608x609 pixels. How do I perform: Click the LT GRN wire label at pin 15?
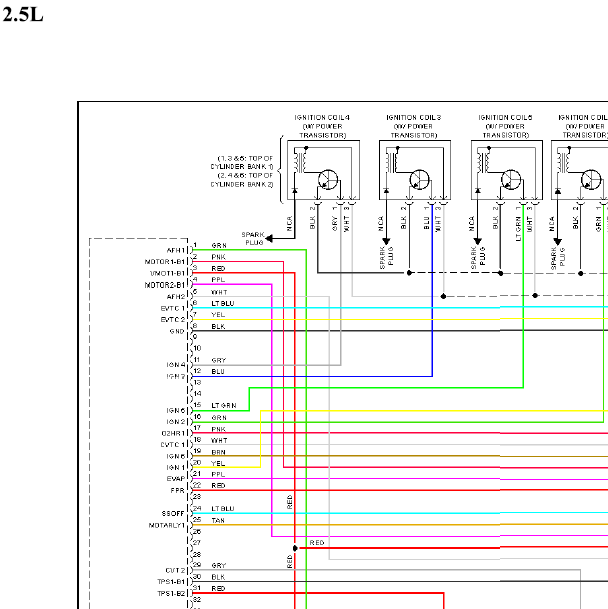tap(223, 405)
